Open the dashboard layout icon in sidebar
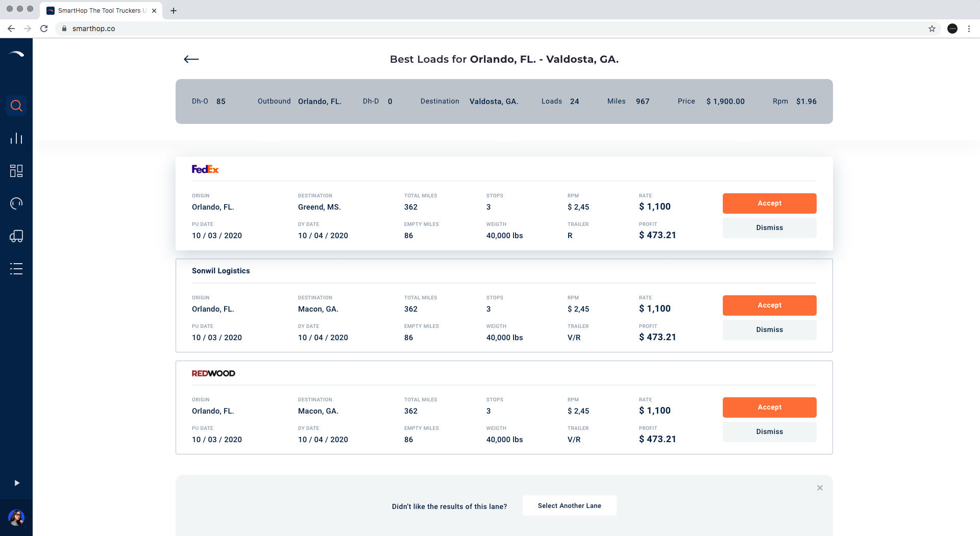Screen dimensions: 980x536 click(16, 171)
